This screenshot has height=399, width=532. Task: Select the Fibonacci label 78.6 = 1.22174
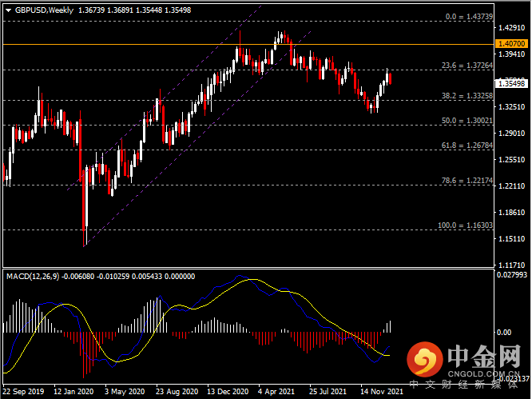pyautogui.click(x=466, y=181)
